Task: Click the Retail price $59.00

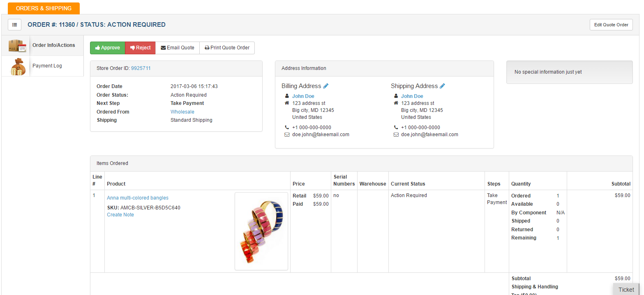Action: pyautogui.click(x=321, y=196)
